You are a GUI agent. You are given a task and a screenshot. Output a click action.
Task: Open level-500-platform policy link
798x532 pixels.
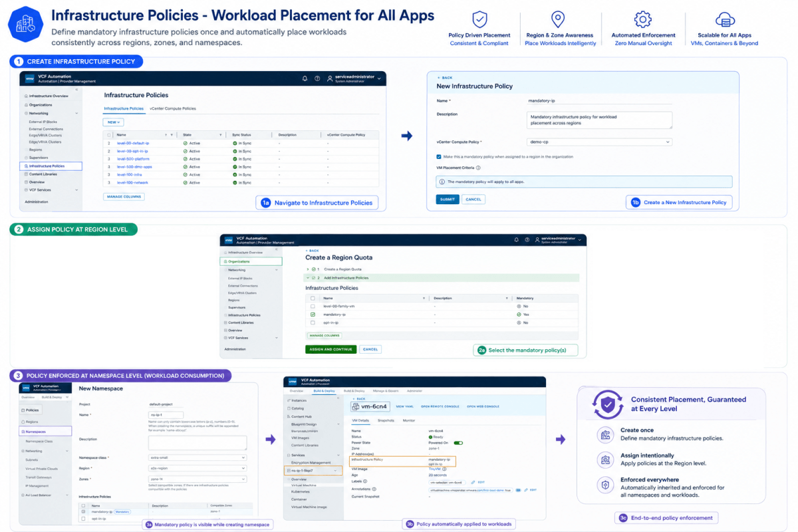133,159
